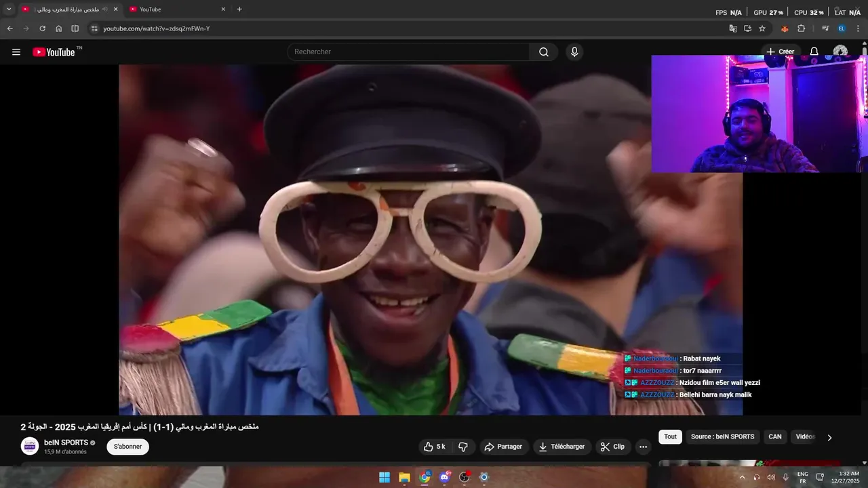This screenshot has height=488, width=868.
Task: Focus the Rechercher search field
Action: coord(409,52)
